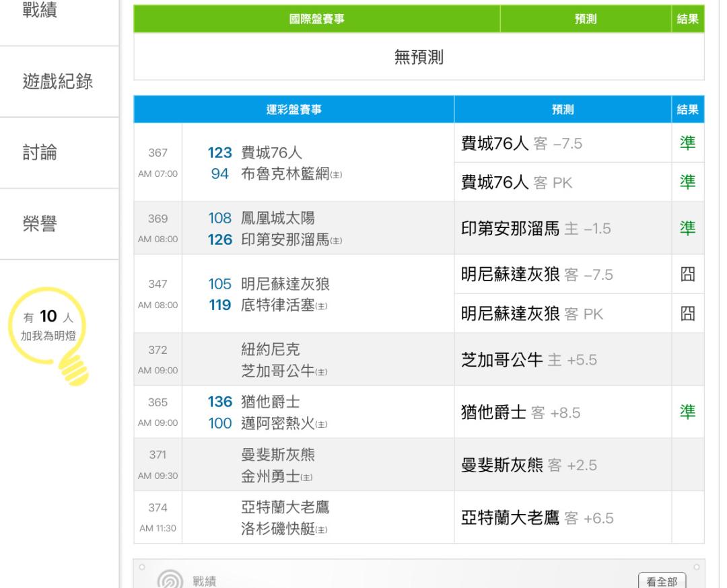This screenshot has height=588, width=727.
Task: Click prediction 芝加哥公牛 主 +5.5
Action: [x=529, y=360]
